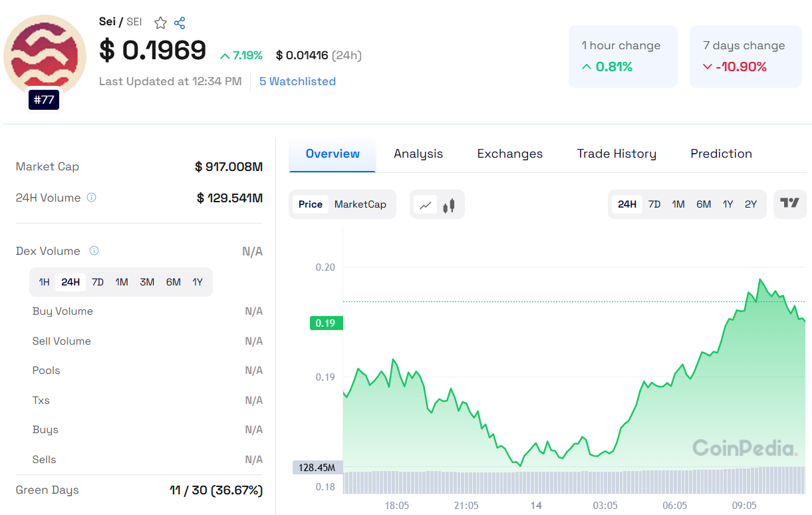Click the 18:05 time axis label
The height and width of the screenshot is (515, 812).
396,506
